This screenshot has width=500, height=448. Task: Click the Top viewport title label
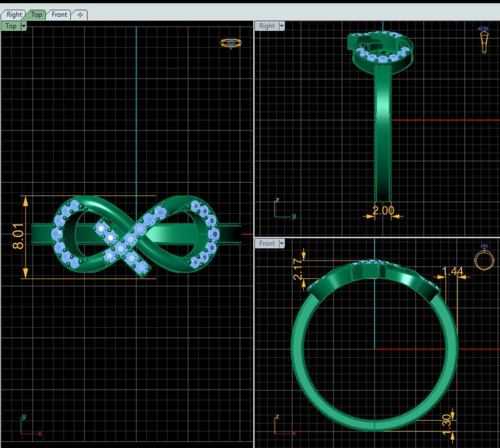(x=11, y=26)
